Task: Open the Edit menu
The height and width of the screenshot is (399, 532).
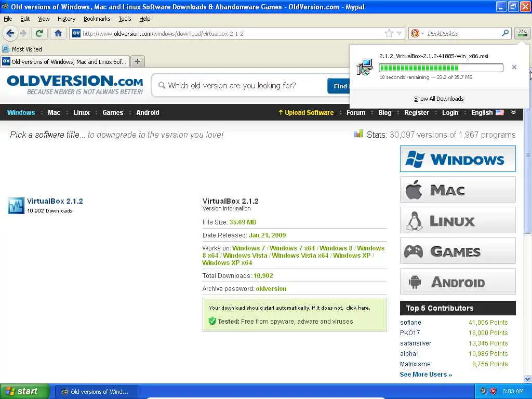Action: tap(25, 19)
